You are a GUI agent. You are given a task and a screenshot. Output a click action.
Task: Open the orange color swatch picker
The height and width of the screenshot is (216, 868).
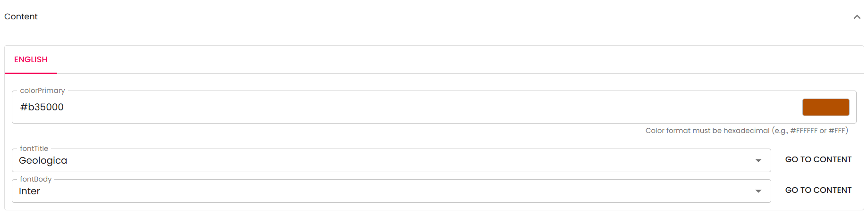(825, 107)
